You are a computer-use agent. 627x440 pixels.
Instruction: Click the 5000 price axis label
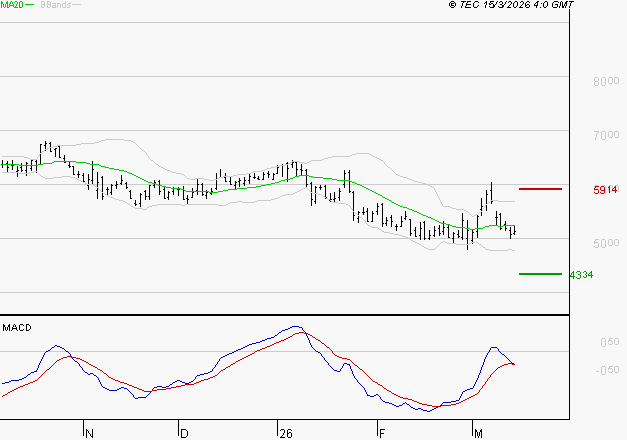tap(606, 243)
